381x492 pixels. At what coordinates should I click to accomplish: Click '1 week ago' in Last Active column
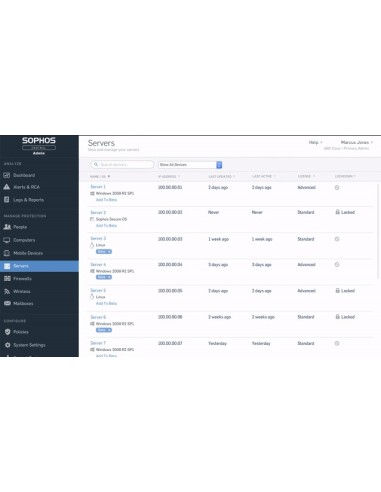[x=262, y=239]
